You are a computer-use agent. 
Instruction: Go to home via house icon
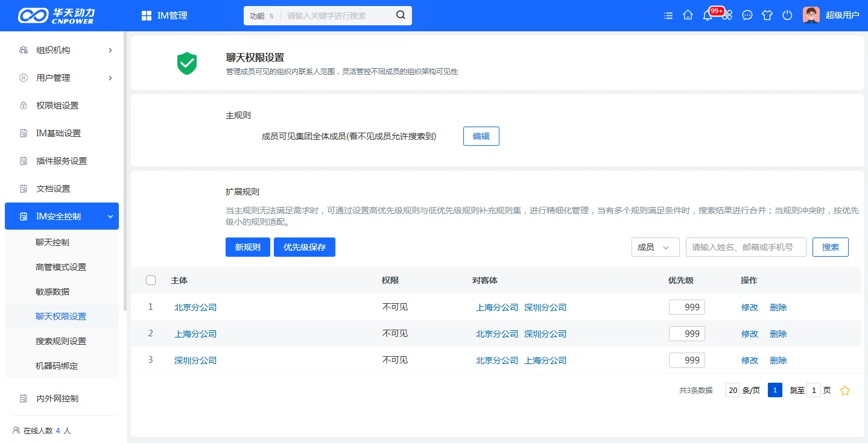click(x=688, y=16)
